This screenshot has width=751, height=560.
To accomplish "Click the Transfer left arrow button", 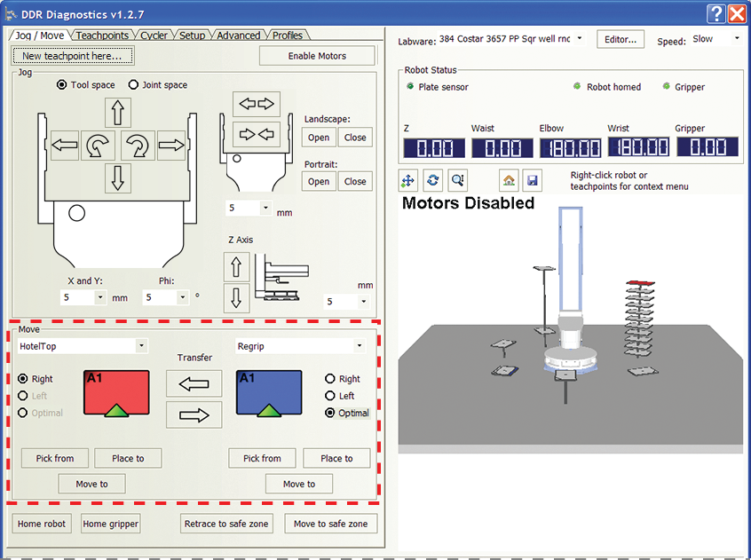I will [194, 383].
